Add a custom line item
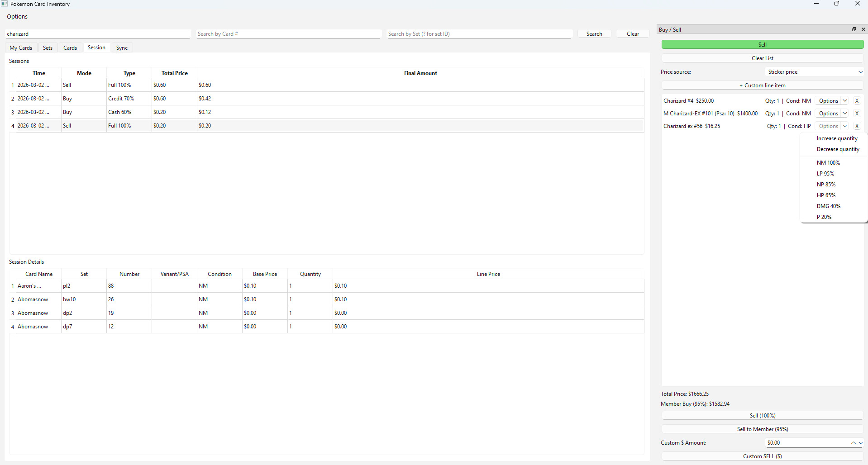Screen dimensions: 868x465 [762, 85]
